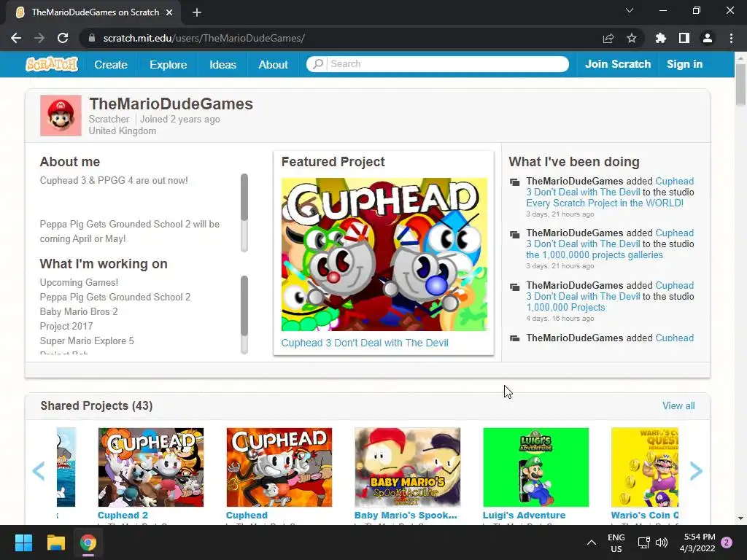Toggle Chrome side panel icon

coord(684,38)
